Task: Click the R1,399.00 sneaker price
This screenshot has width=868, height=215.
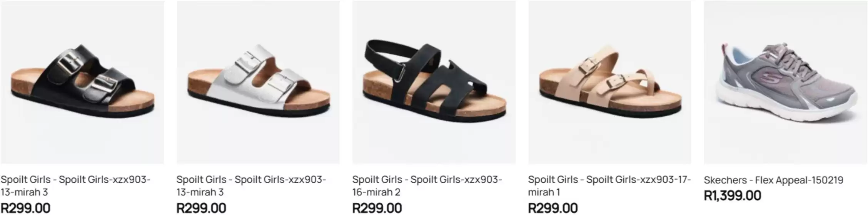Action: [x=733, y=195]
